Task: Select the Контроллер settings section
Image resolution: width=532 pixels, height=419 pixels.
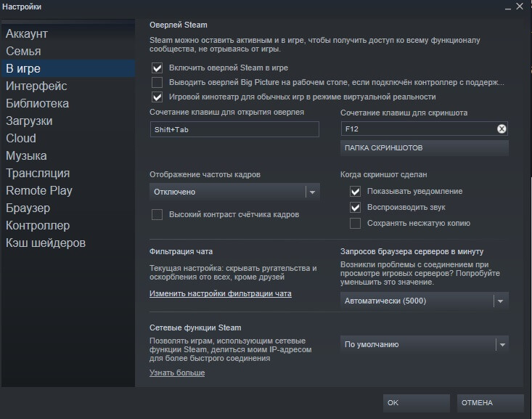Action: [x=38, y=226]
